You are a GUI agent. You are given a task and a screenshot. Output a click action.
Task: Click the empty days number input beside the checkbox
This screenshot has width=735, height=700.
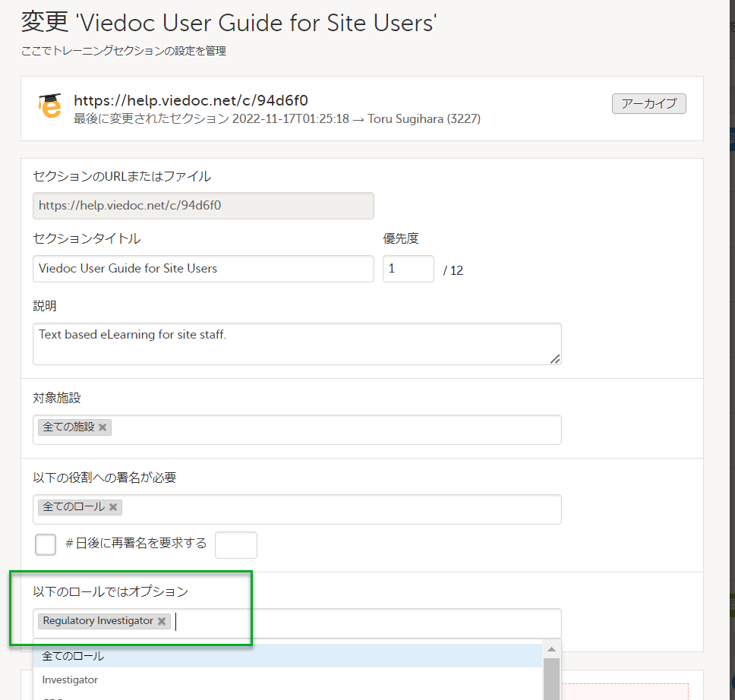pos(236,544)
